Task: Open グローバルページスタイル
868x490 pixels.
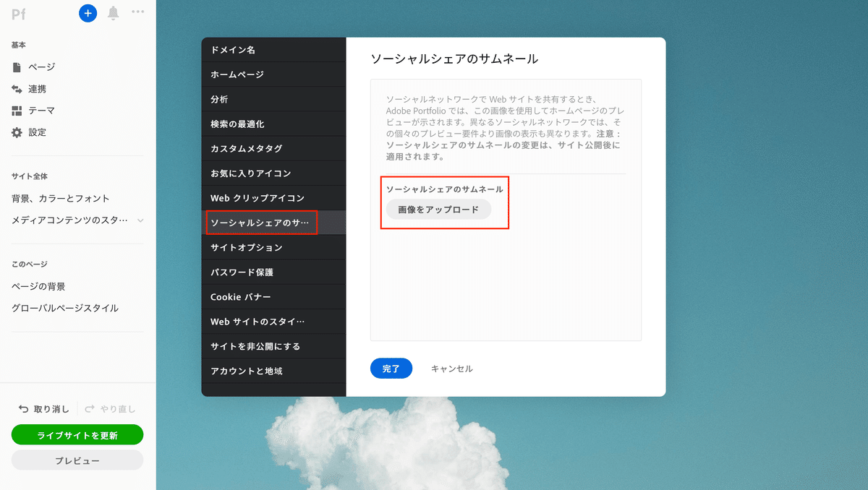Action: 65,308
